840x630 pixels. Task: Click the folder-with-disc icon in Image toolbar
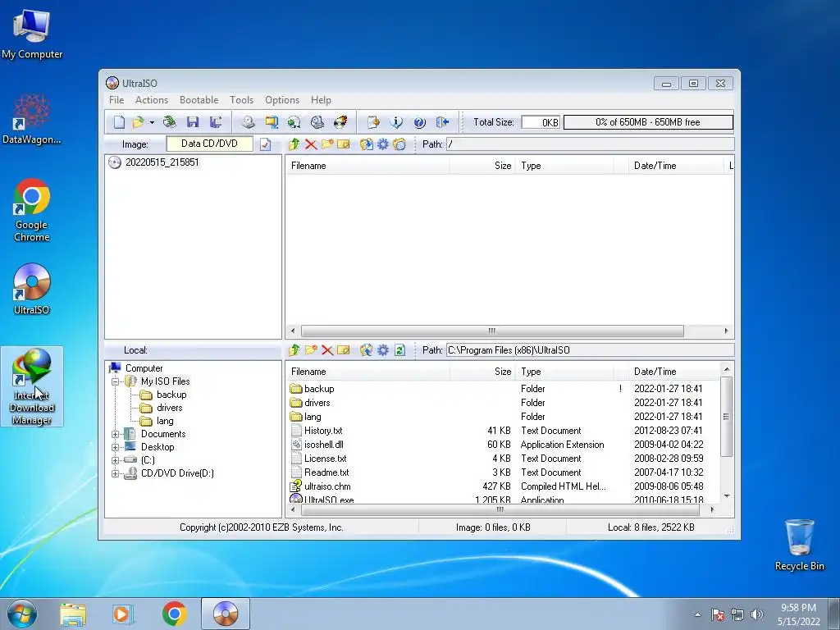(x=399, y=144)
